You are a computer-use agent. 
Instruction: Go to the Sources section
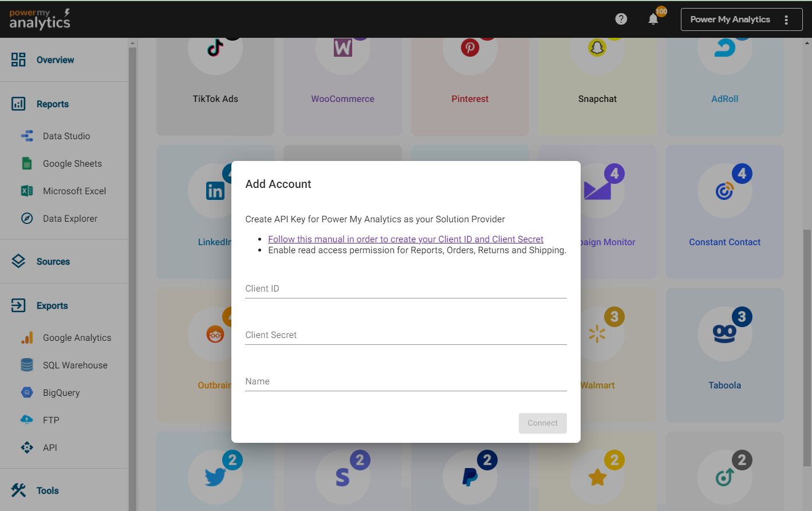(x=53, y=261)
